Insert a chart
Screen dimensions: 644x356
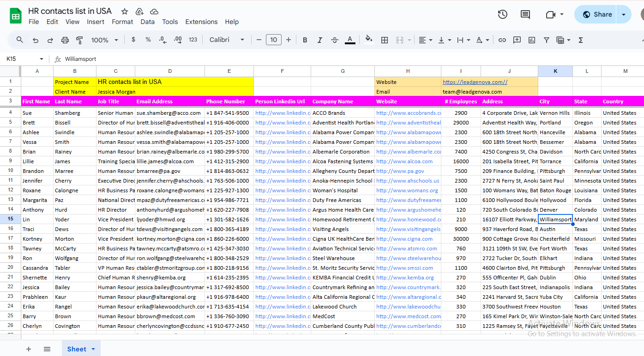pos(532,40)
